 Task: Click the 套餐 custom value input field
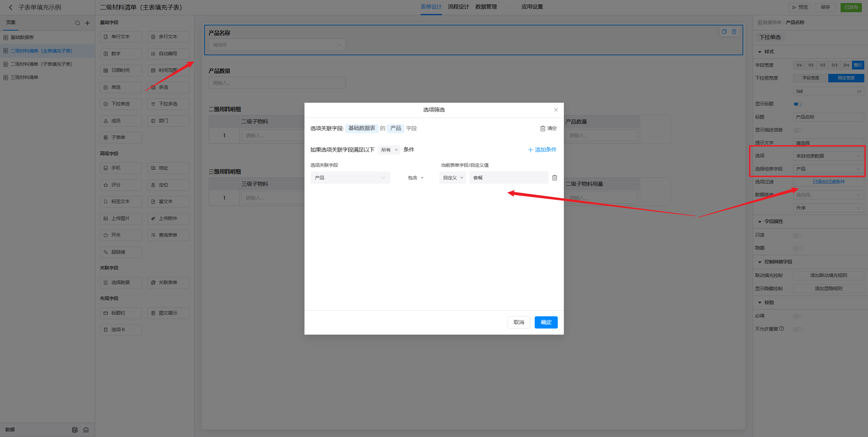tap(508, 178)
